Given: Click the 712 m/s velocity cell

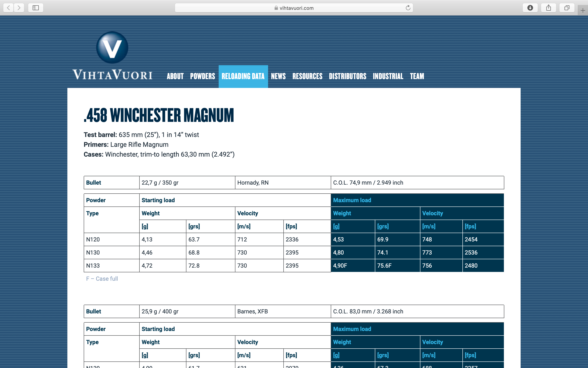Looking at the screenshot, I should click(x=259, y=239).
